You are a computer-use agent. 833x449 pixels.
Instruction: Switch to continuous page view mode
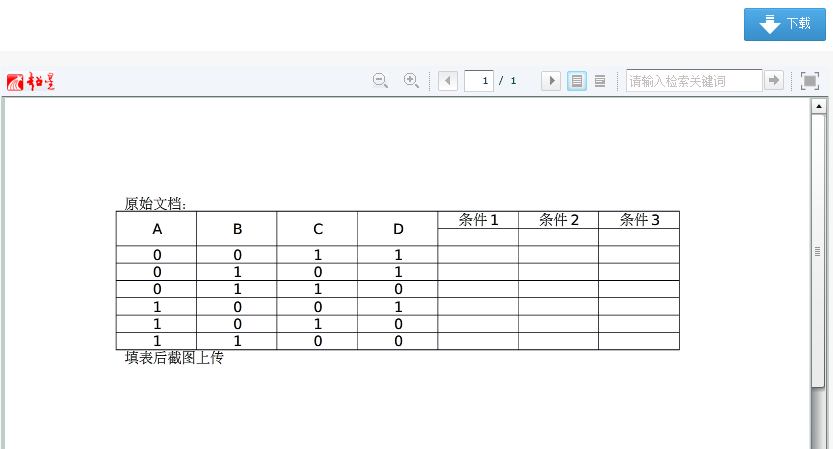click(600, 81)
